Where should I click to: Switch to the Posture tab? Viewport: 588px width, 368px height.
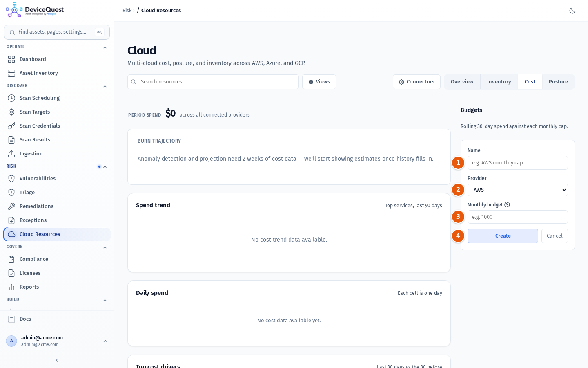(558, 82)
